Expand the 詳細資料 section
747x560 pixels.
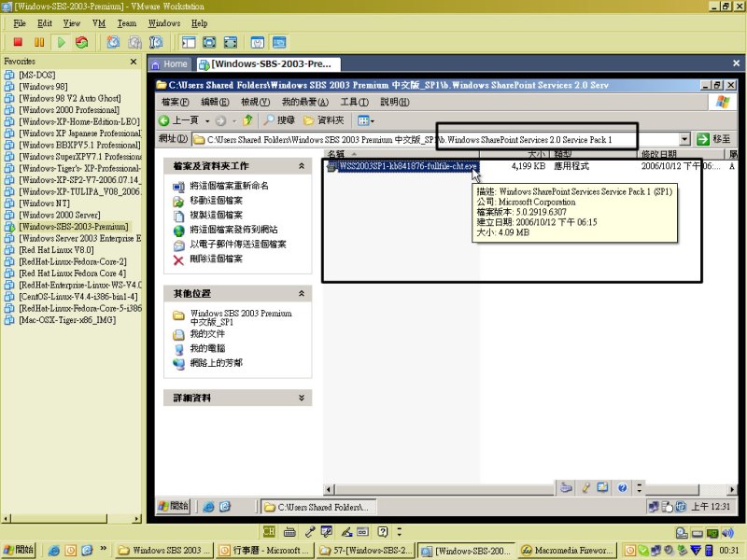point(301,398)
